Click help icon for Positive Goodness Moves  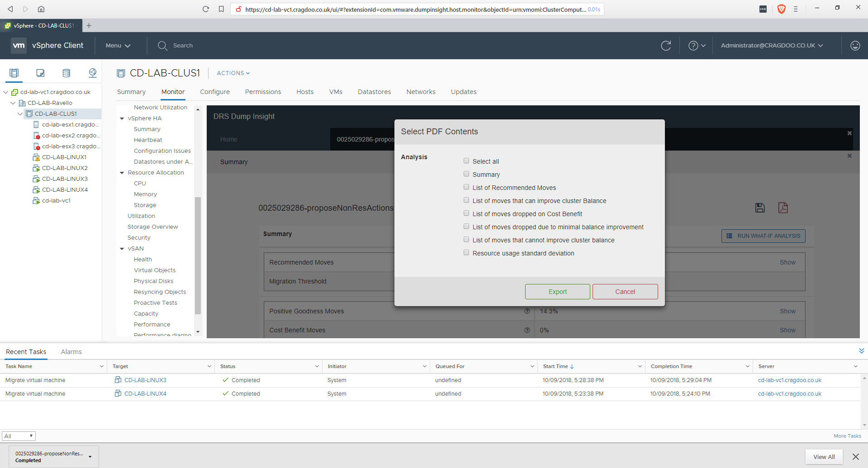click(x=527, y=311)
